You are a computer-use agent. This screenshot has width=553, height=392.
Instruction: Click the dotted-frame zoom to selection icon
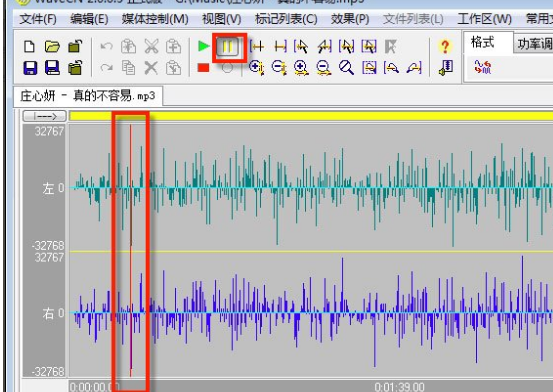369,67
